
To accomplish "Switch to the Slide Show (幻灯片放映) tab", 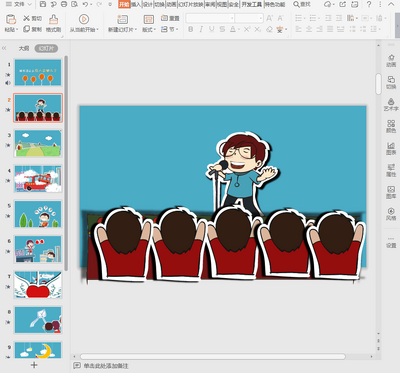I will pos(191,4).
